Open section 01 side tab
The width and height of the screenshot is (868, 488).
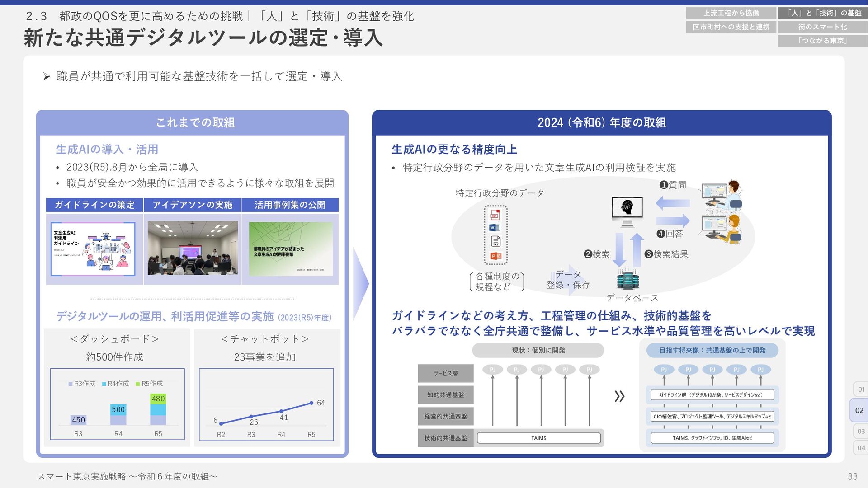pos(861,389)
